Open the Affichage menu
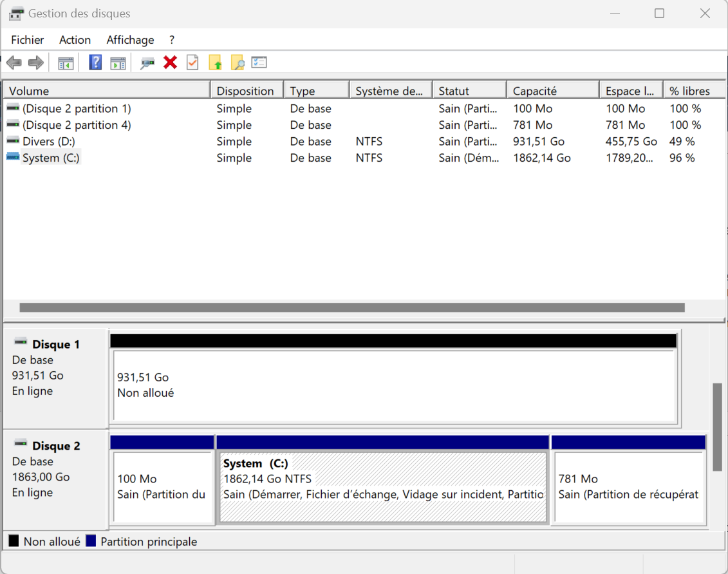 pos(130,40)
